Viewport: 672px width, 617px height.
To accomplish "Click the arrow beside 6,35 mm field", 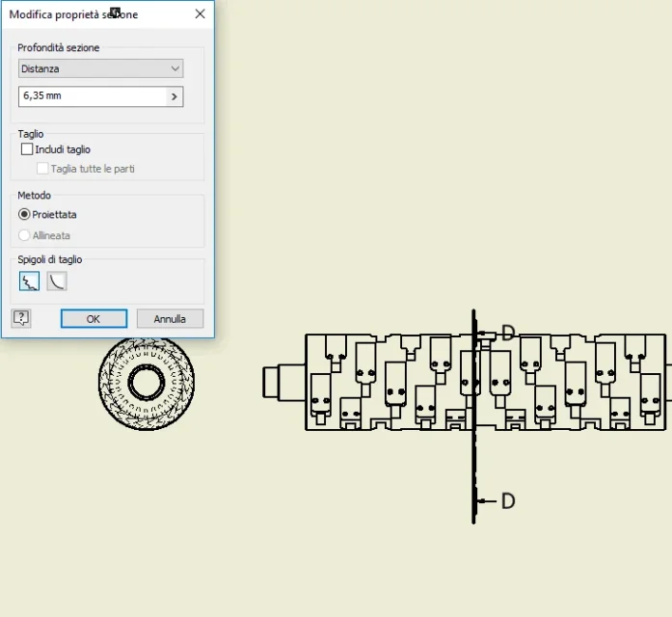I will point(175,96).
